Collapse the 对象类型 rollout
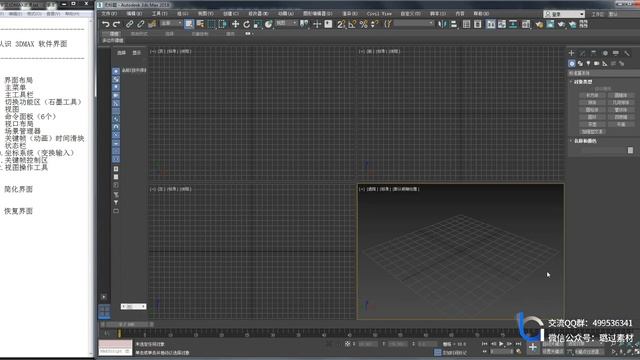640x360 pixels. point(583,82)
